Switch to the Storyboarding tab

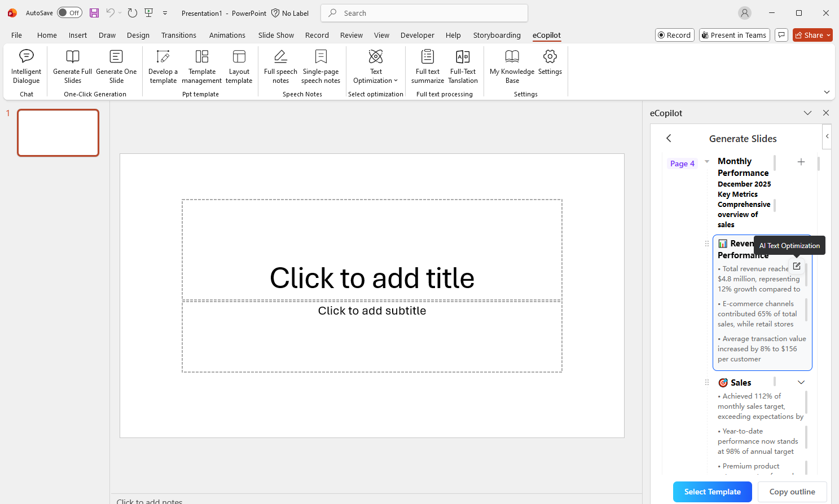click(497, 35)
